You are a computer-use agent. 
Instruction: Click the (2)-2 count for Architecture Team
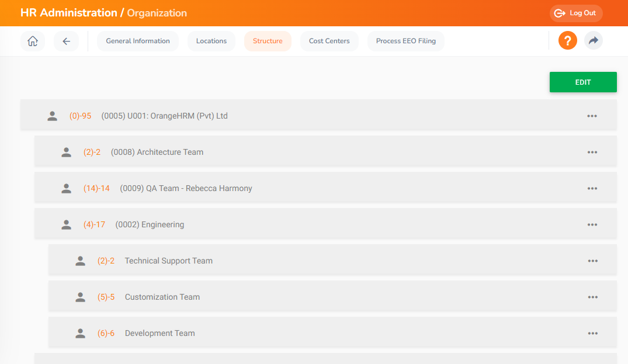click(x=92, y=152)
